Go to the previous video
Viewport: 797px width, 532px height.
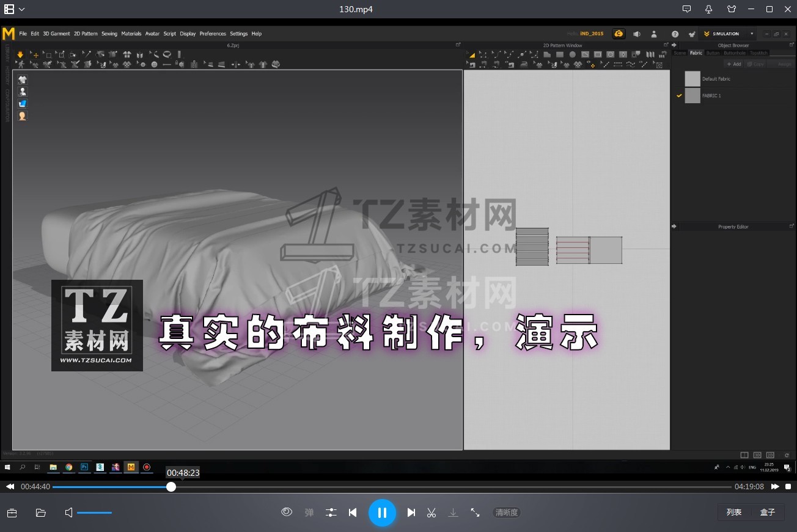(x=353, y=512)
